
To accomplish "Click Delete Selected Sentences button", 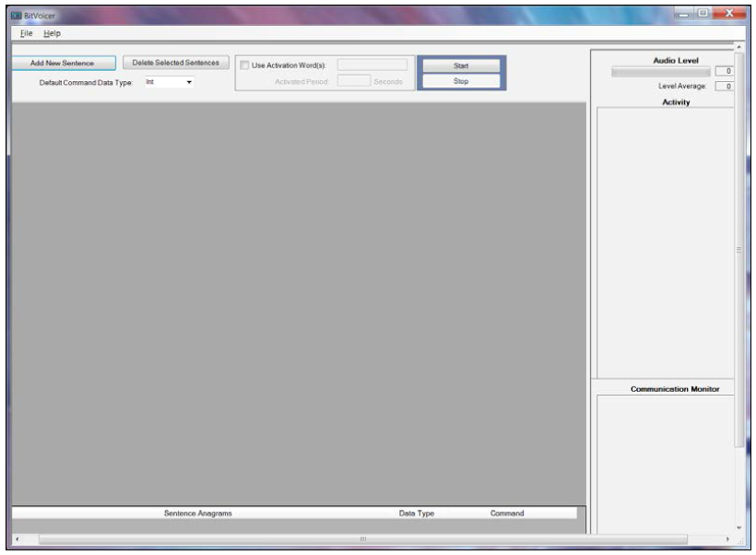I will tap(175, 63).
